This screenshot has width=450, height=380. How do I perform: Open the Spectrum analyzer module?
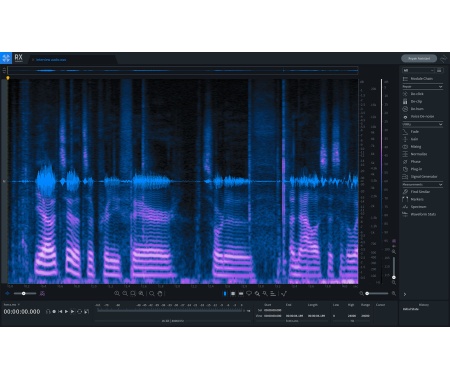(x=418, y=207)
